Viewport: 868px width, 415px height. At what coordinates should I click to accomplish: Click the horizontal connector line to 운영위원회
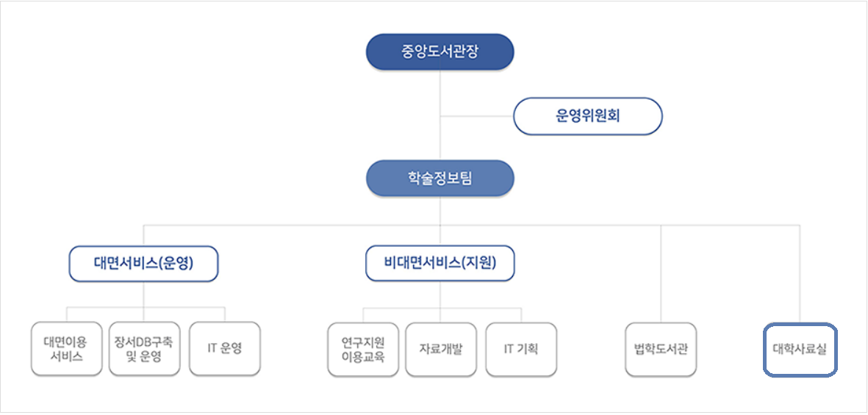pyautogui.click(x=477, y=116)
